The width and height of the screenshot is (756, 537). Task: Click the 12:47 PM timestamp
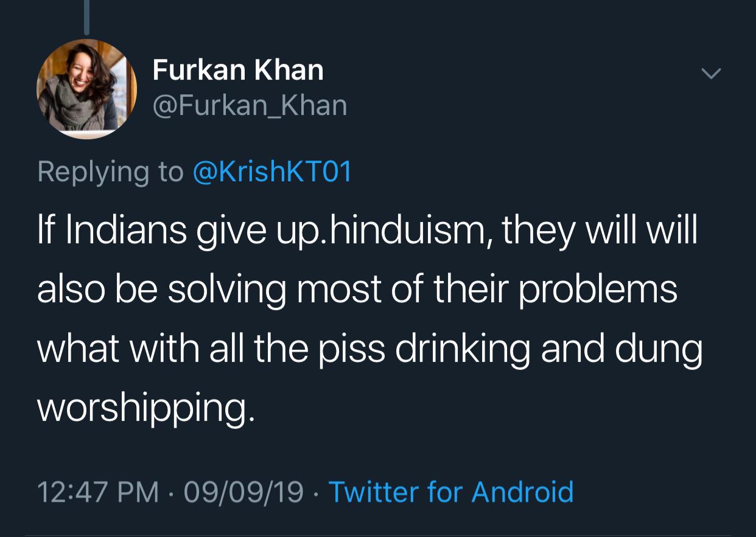pos(99,491)
